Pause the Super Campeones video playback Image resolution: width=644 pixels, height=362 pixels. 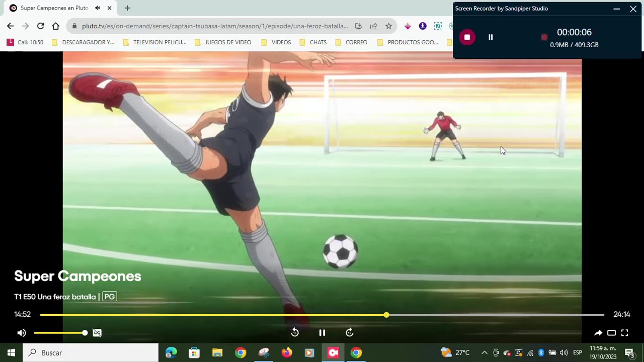[x=322, y=333]
